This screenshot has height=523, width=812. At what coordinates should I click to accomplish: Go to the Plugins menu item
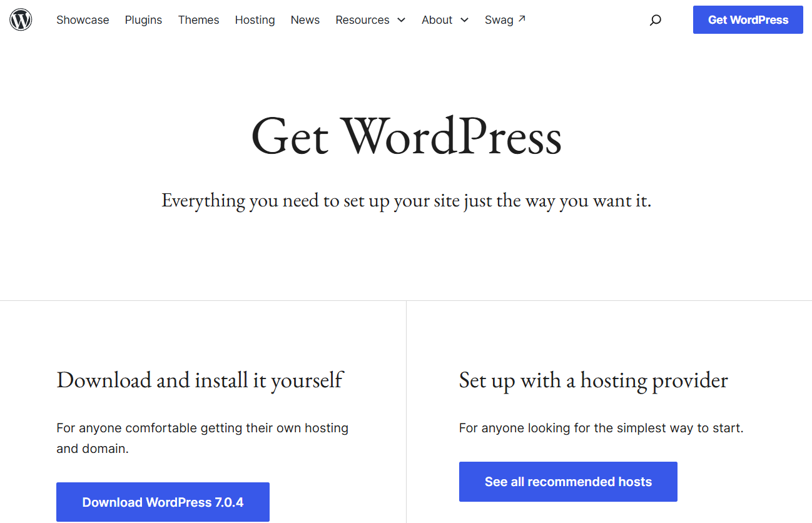tap(143, 20)
